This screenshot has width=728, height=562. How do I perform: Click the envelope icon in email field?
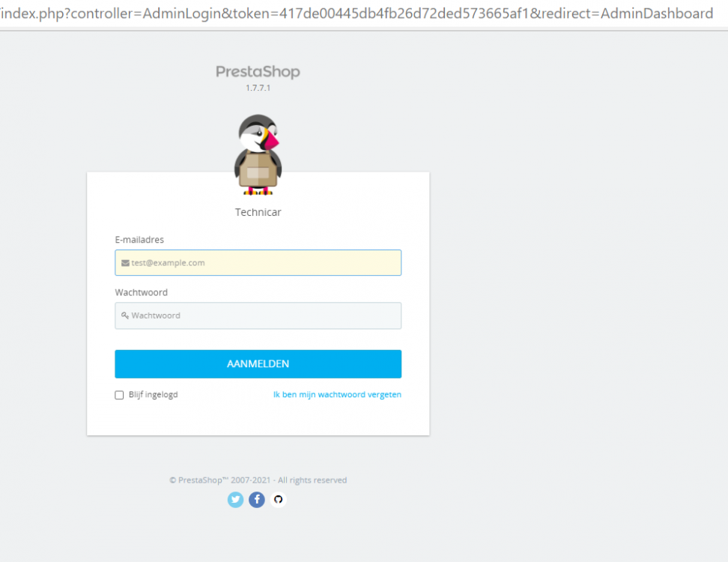(125, 263)
